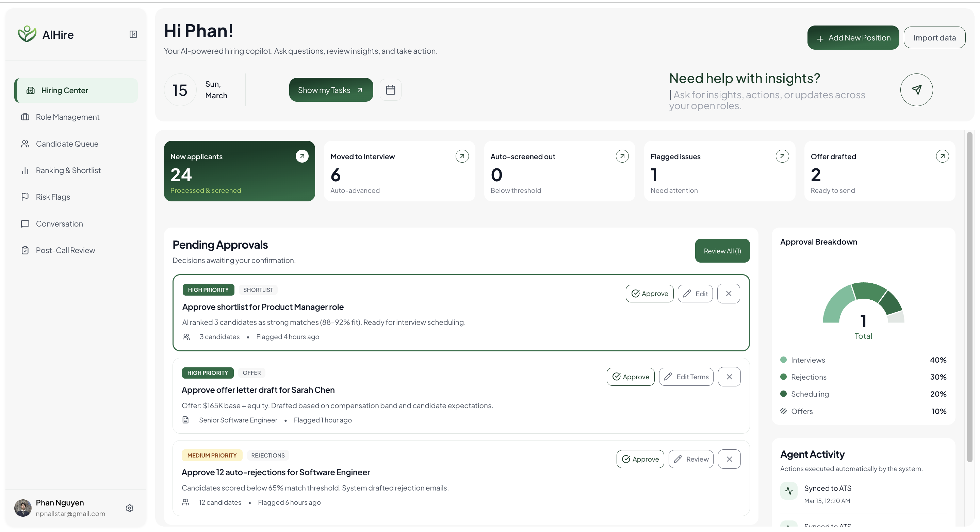
Task: Click the paper plane send icon
Action: pos(916,90)
